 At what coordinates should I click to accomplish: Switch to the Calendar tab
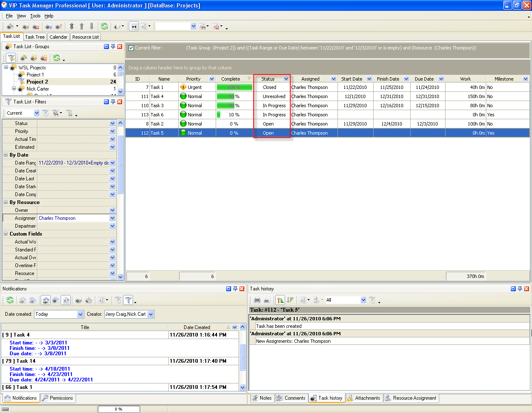click(58, 37)
